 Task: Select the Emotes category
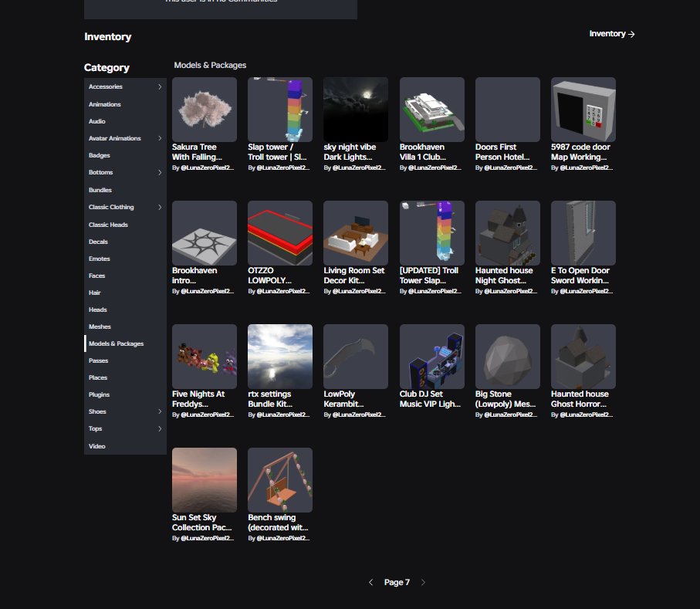(126, 259)
